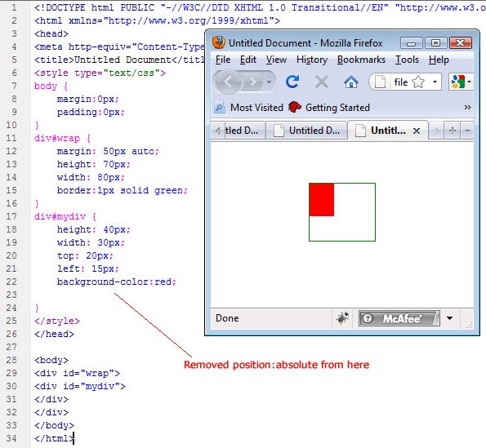The image size is (486, 448).
Task: Go back with the Firefox Back arrow
Action: click(228, 82)
